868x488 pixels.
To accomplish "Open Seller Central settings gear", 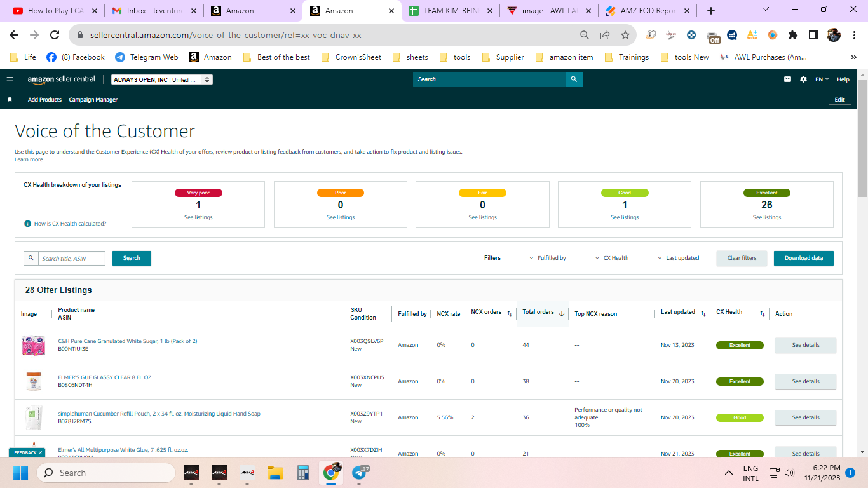I will tap(804, 79).
